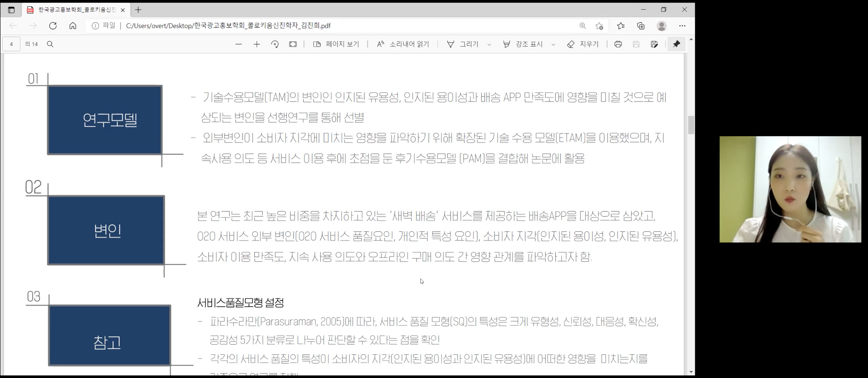
Task: Open a new browser tab
Action: pyautogui.click(x=138, y=10)
